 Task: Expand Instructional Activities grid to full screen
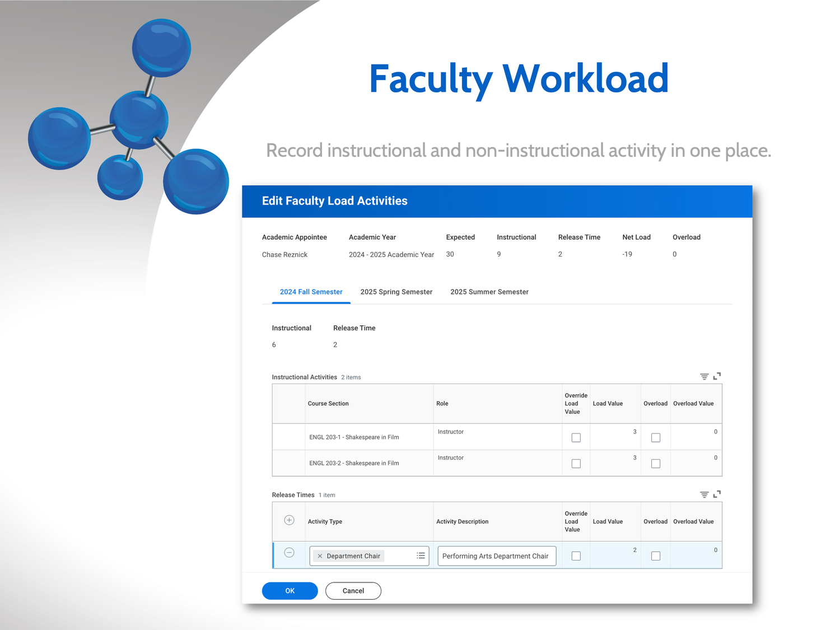coord(718,376)
